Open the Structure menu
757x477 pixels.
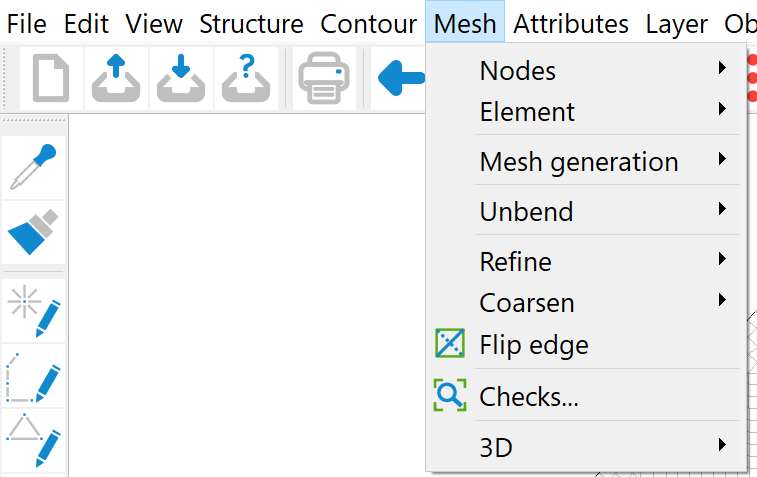point(251,24)
